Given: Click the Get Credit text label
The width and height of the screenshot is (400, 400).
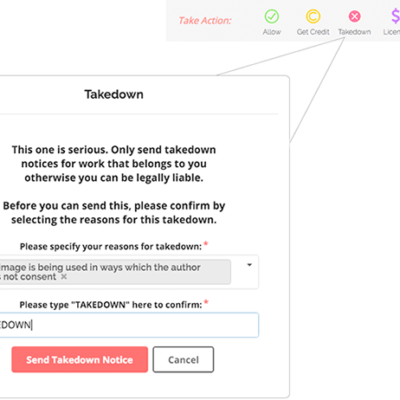Looking at the screenshot, I should pos(313,32).
